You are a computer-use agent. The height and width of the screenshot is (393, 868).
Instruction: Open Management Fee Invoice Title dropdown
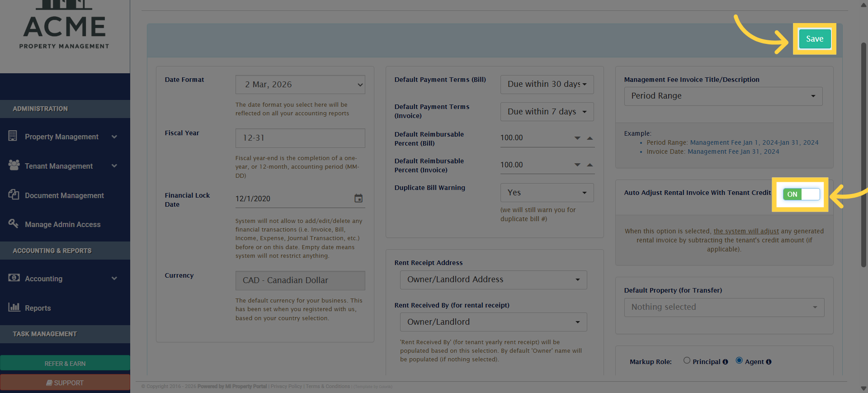(x=723, y=96)
